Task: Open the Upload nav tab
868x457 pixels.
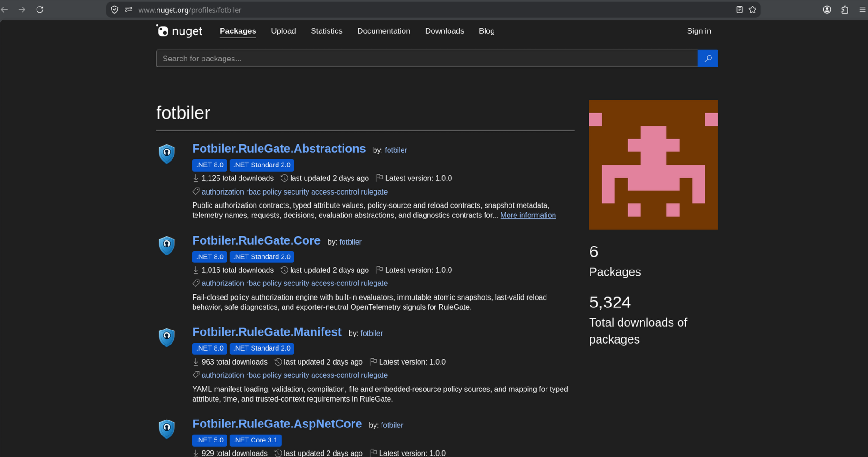Action: click(284, 31)
